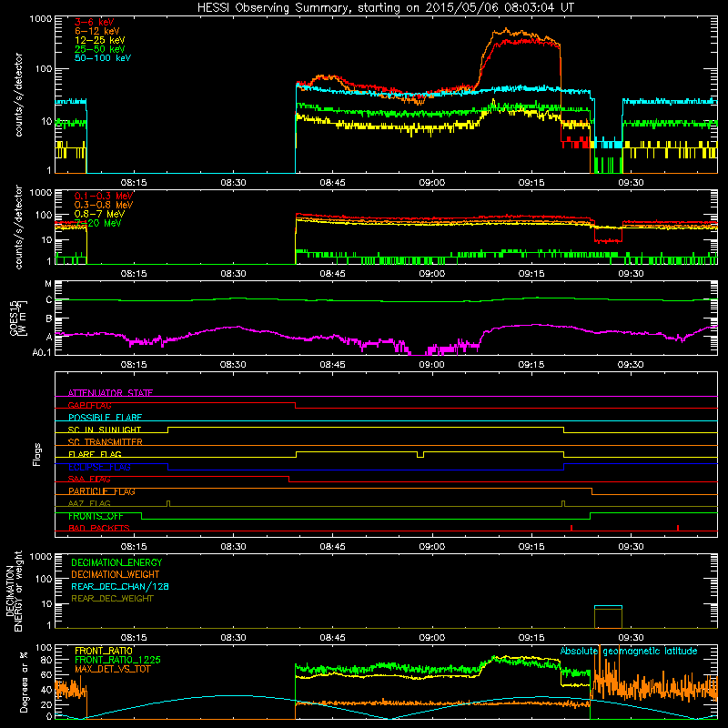The image size is (728, 728).
Task: Select the GAP_FLAG label
Action: point(89,405)
